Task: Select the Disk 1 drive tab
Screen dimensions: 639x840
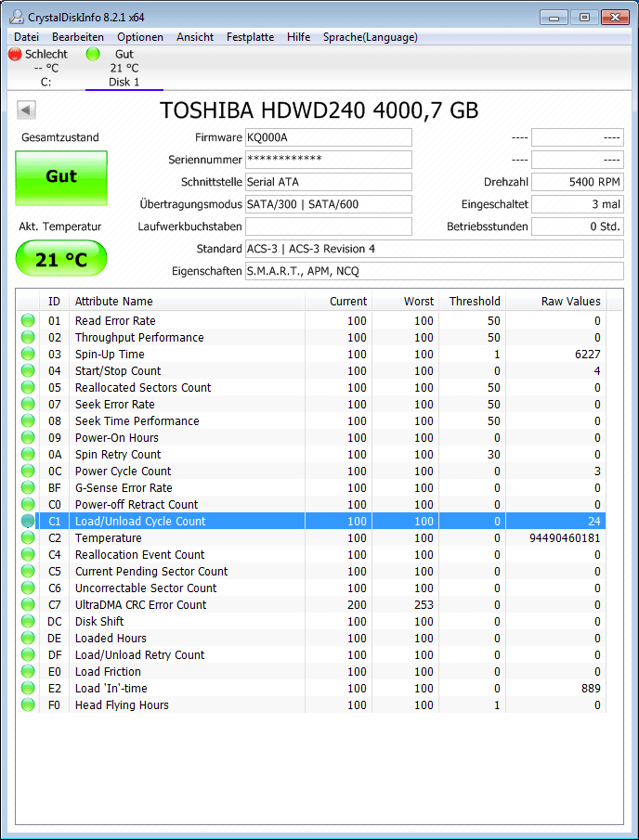Action: point(124,68)
